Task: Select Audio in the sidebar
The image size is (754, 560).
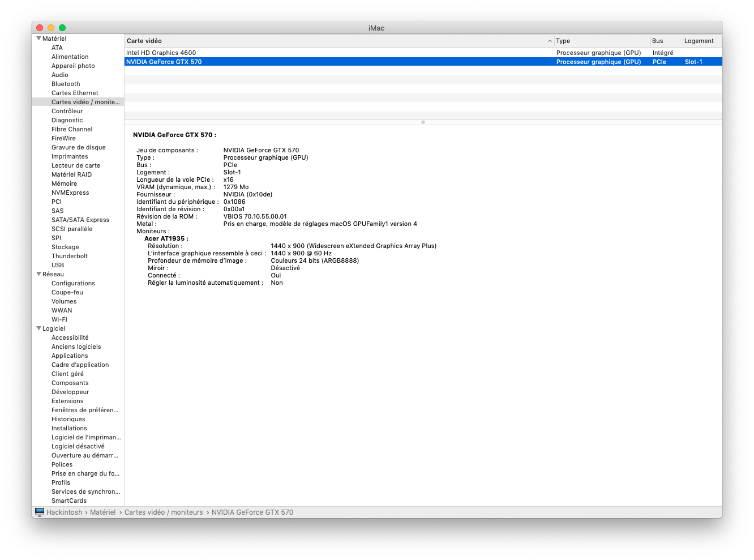Action: [x=60, y=75]
